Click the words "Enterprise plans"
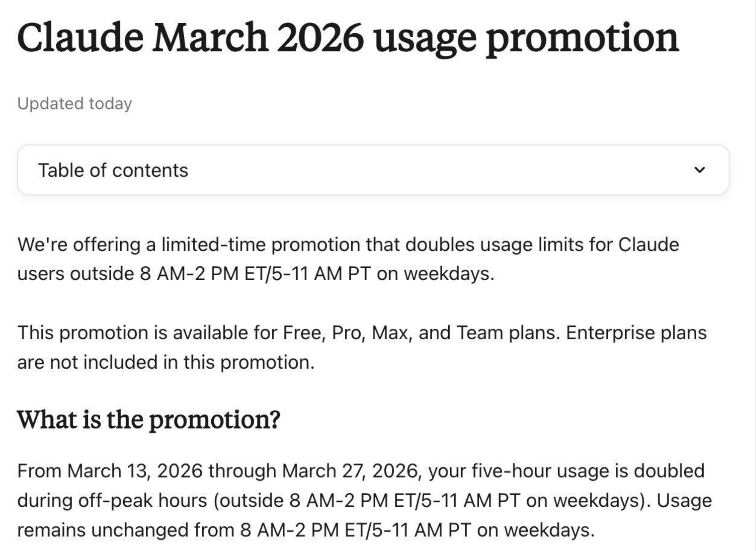 636,333
